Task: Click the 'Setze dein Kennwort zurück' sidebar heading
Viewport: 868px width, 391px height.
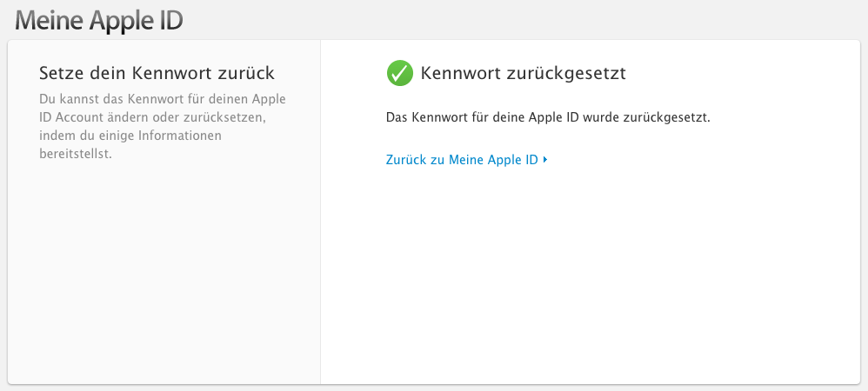Action: (157, 72)
